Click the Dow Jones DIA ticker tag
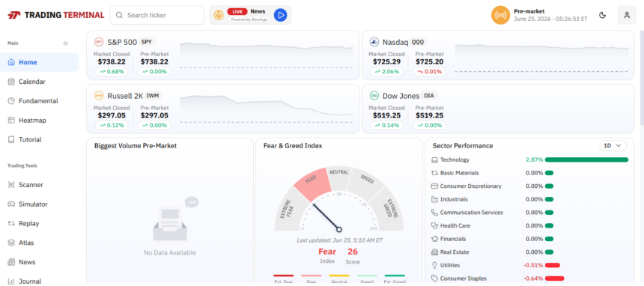The width and height of the screenshot is (644, 286). tap(429, 96)
